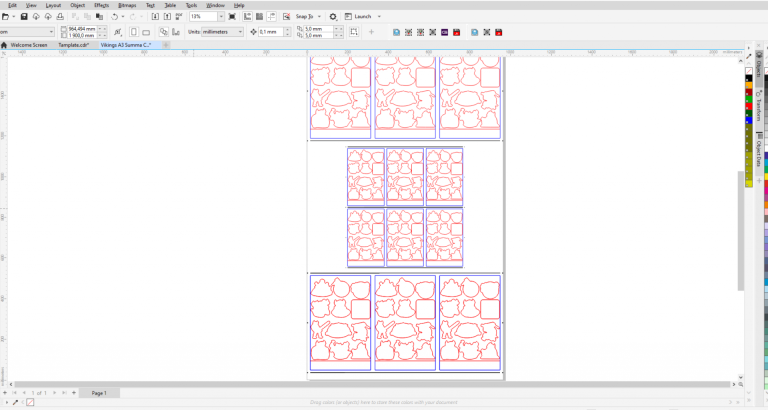Click the Home icon beside Welcome Screen
The image size is (768, 410).
click(x=5, y=45)
